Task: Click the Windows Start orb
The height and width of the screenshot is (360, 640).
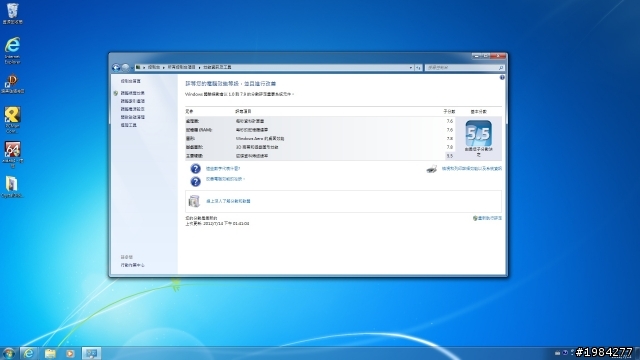Action: 9,353
